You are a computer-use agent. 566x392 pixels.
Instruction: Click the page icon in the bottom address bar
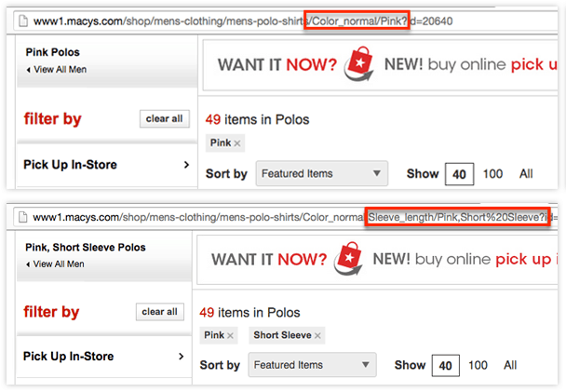click(22, 217)
